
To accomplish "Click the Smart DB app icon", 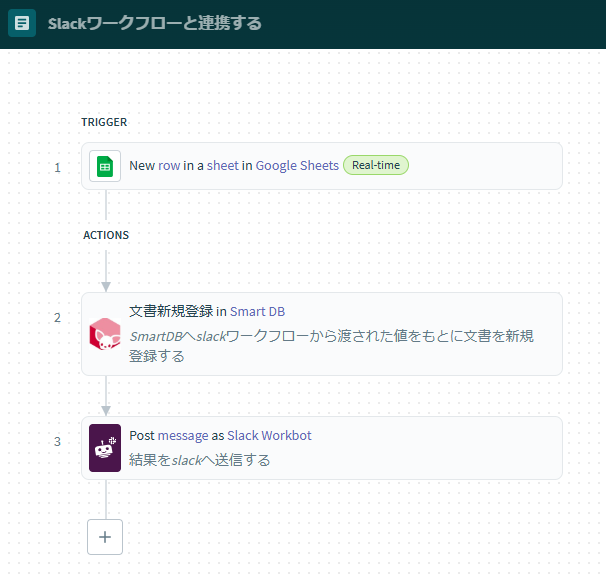I will pos(105,334).
